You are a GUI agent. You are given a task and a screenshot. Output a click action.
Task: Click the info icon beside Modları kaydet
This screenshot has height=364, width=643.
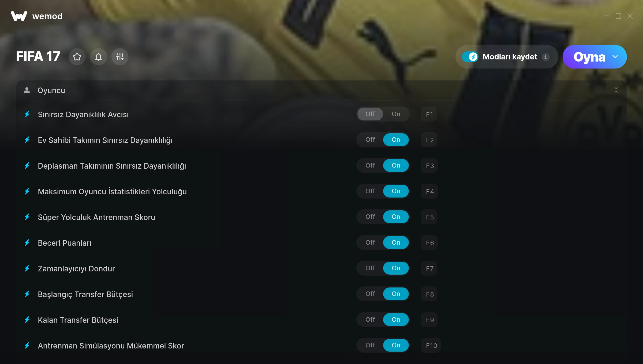tap(545, 57)
